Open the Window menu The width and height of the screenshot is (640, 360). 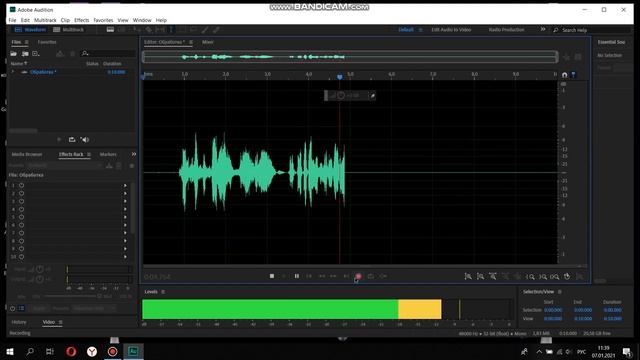tap(142, 20)
